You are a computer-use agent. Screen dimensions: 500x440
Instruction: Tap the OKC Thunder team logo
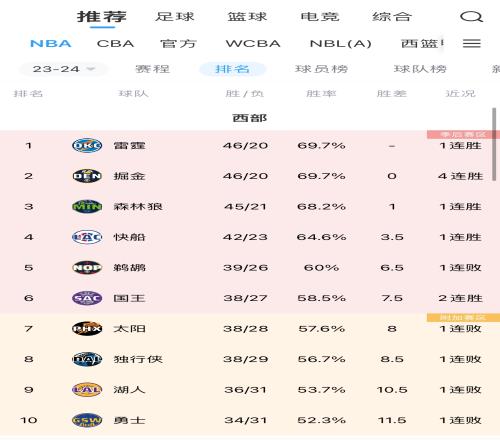tap(87, 145)
